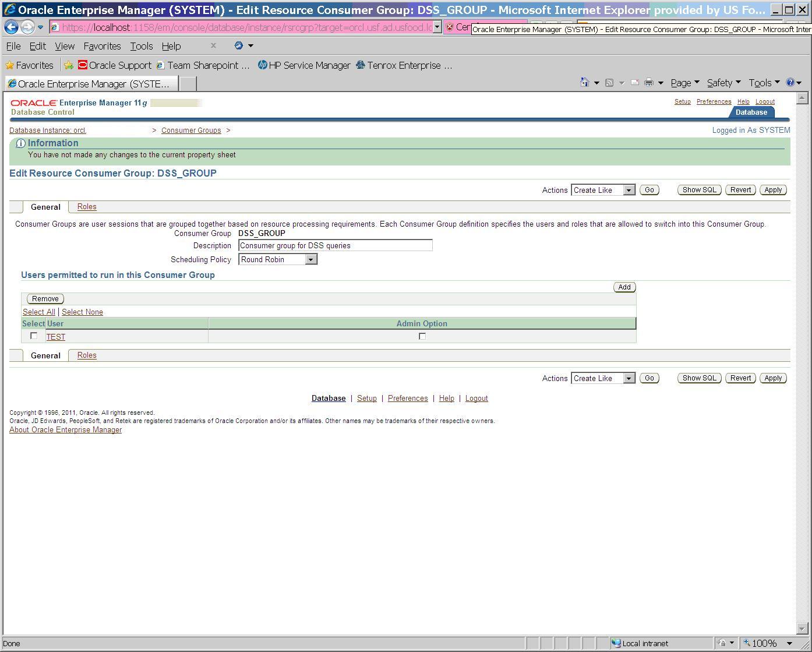This screenshot has width=812, height=652.
Task: Close the toolbar with the X button
Action: click(x=213, y=45)
